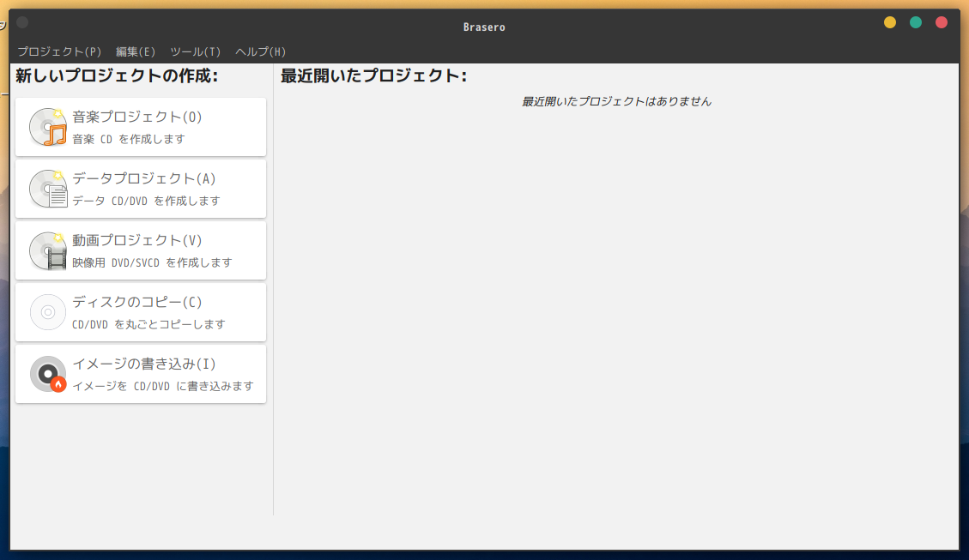Open the プロジェクト(P) menu

coord(59,51)
